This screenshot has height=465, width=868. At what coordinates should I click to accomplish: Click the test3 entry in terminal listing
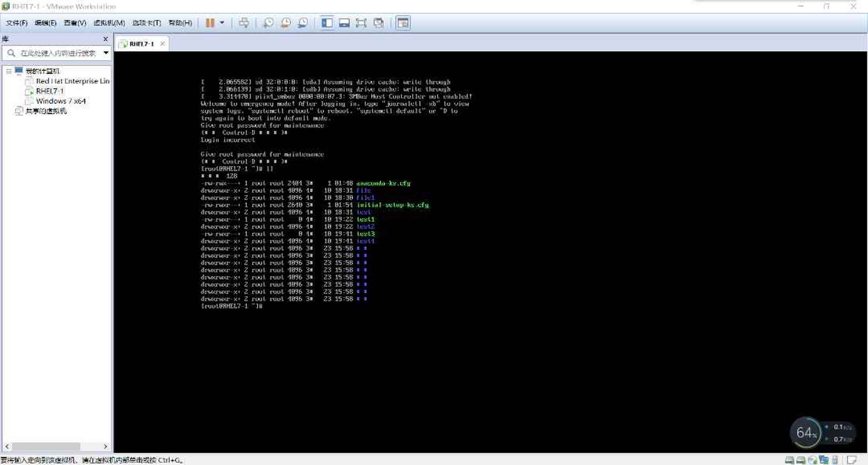(x=365, y=234)
